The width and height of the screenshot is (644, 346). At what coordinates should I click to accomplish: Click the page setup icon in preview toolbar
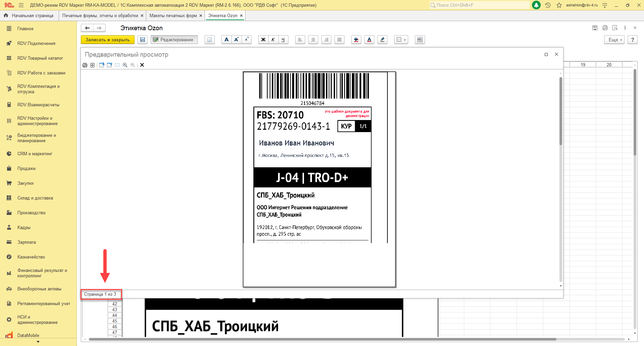[x=93, y=65]
